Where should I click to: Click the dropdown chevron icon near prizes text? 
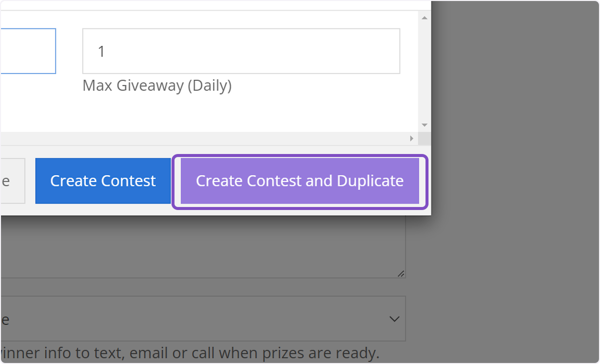point(393,318)
